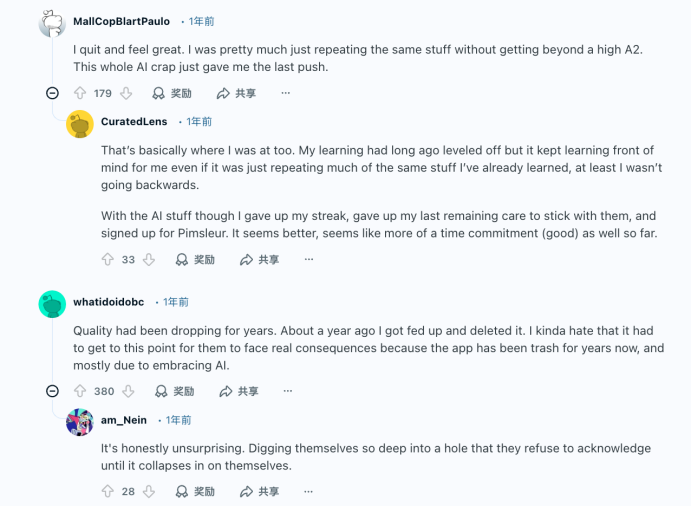Open more options on MallCopBlartPaulo's comment
Image resolution: width=692 pixels, height=507 pixels.
click(x=286, y=93)
